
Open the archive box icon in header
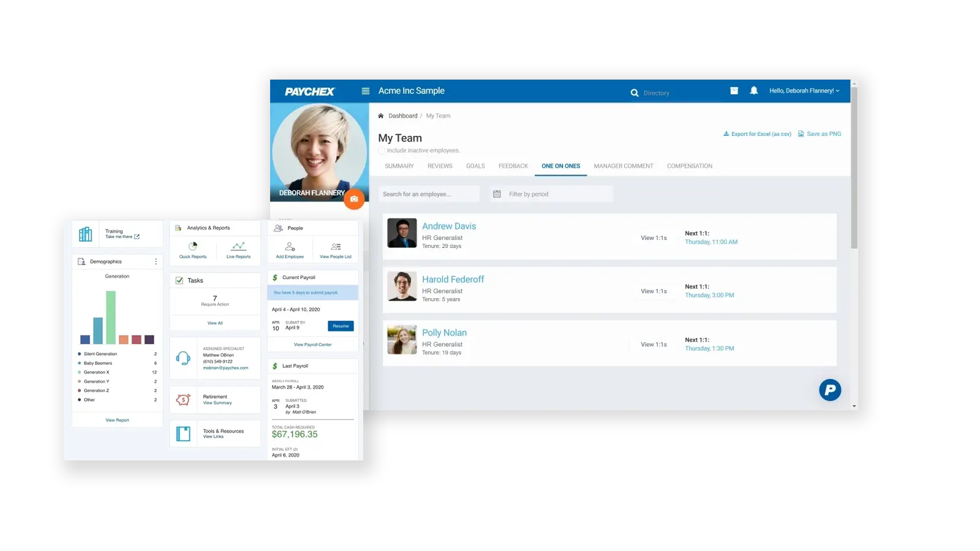(734, 91)
